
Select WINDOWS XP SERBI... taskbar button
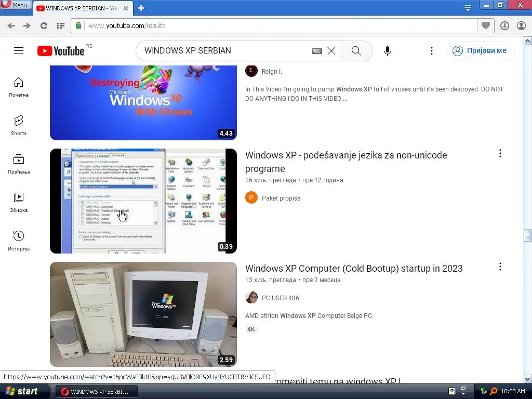pyautogui.click(x=96, y=392)
